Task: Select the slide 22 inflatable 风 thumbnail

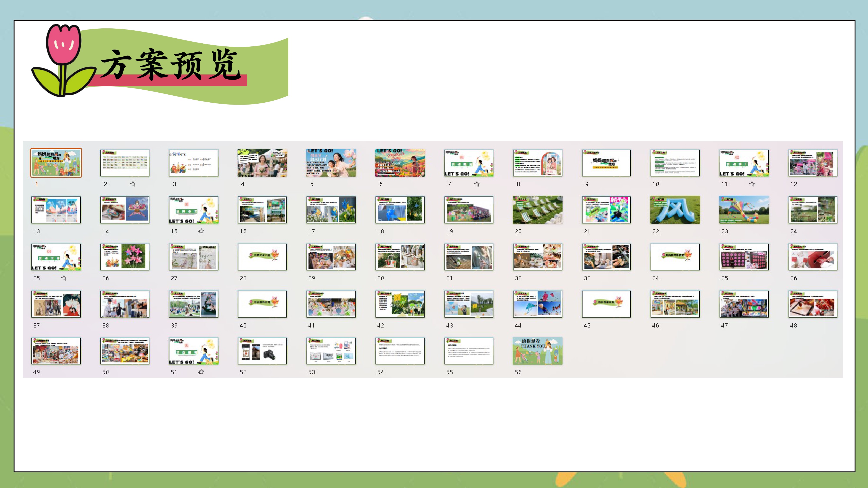Action: tap(675, 210)
